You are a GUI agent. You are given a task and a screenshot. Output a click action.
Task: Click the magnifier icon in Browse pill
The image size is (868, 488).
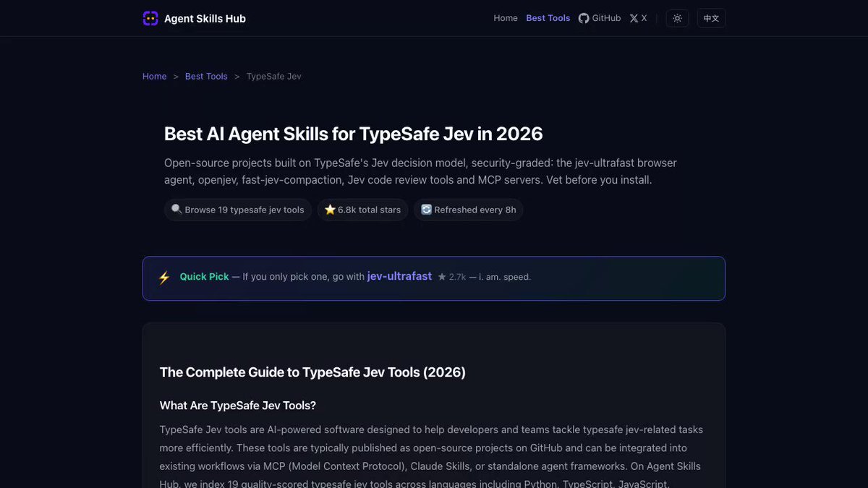tap(176, 210)
